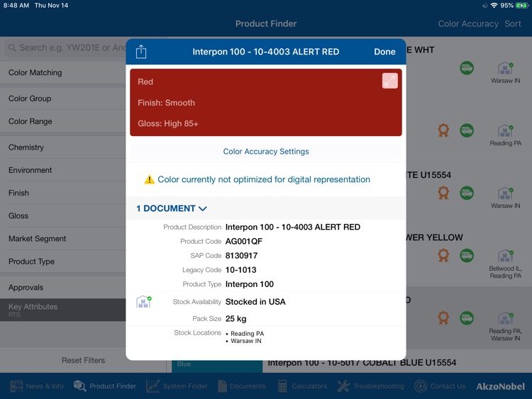Expand the Color Matching filter

pyautogui.click(x=62, y=72)
